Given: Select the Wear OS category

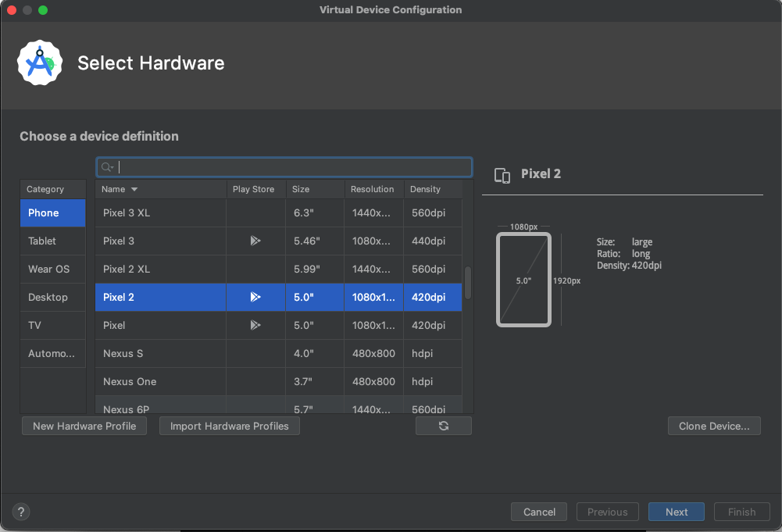Looking at the screenshot, I should 53,270.
